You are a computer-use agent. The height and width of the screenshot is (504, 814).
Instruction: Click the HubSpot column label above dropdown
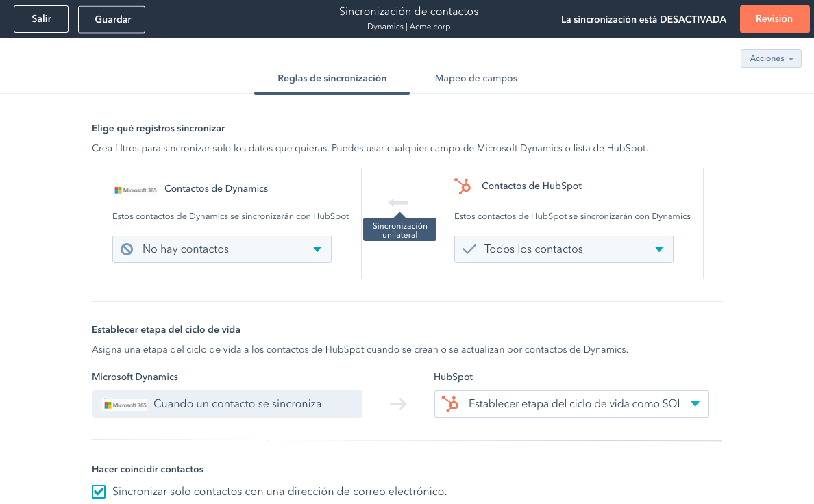click(x=453, y=377)
